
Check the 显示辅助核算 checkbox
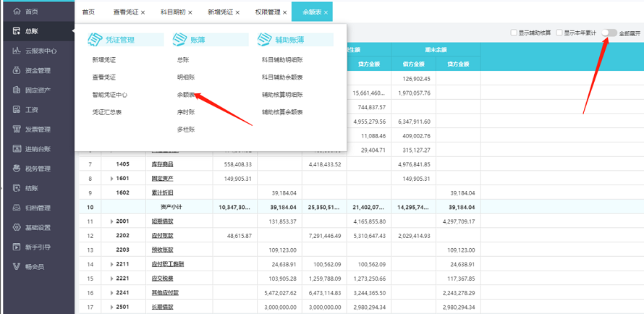(514, 33)
